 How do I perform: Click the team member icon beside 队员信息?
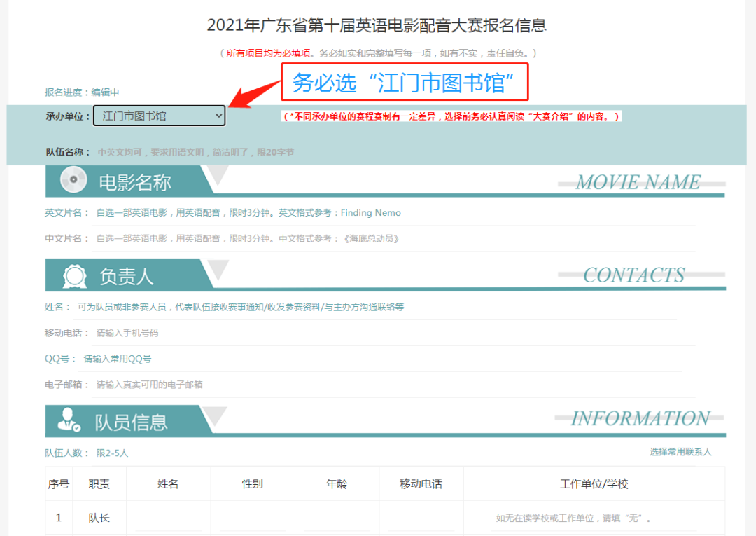click(68, 420)
